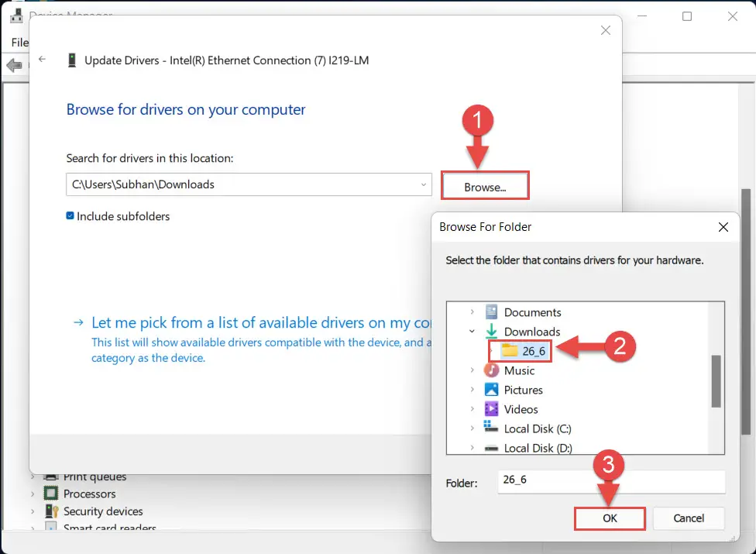
Task: Expand the Local Disk (D:) node
Action: 472,448
